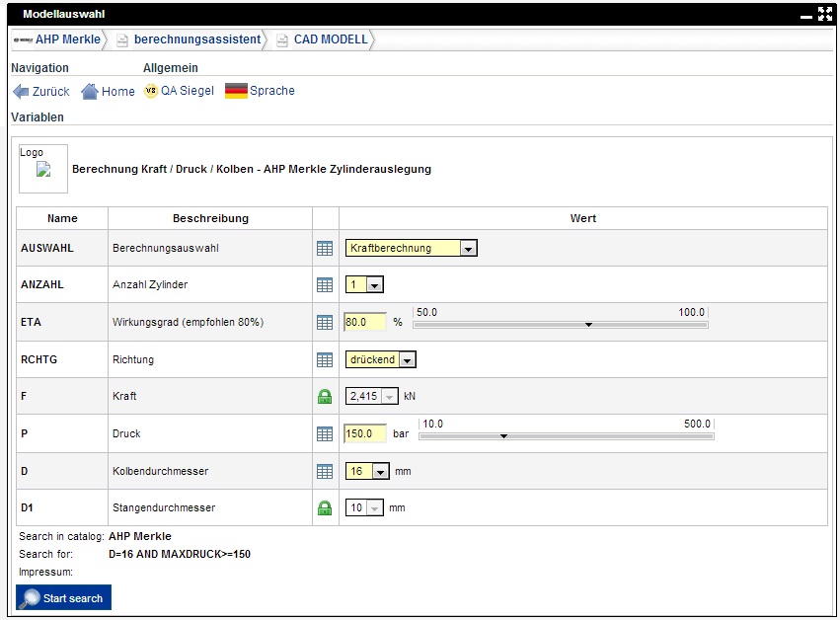Image resolution: width=840 pixels, height=620 pixels.
Task: Open the Kraft 2,415 kN dropdown
Action: pyautogui.click(x=372, y=396)
